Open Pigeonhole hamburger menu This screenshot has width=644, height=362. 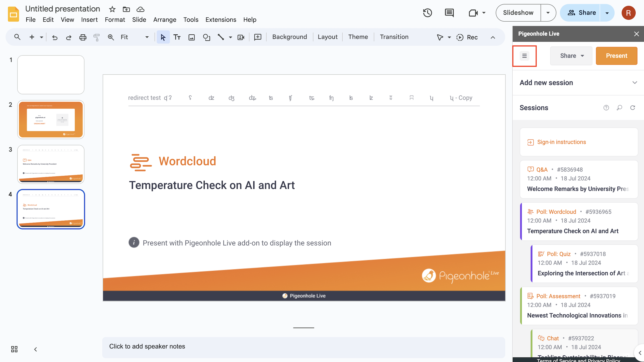point(524,56)
